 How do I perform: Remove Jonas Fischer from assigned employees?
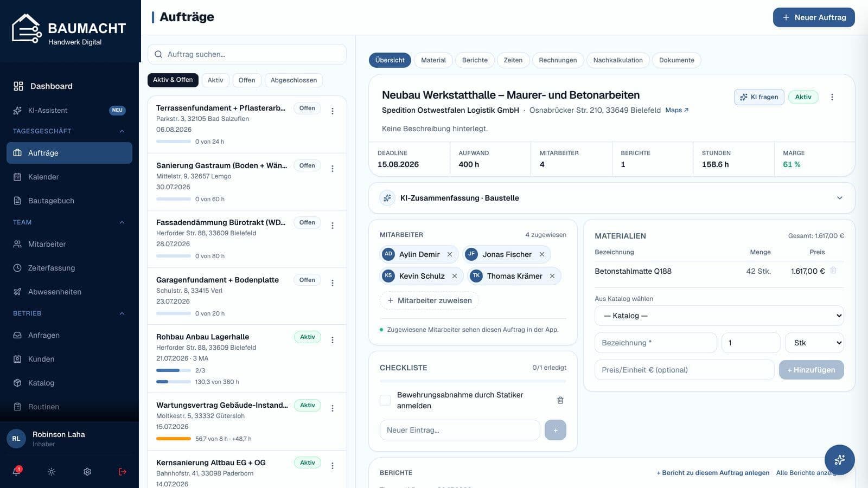point(542,254)
